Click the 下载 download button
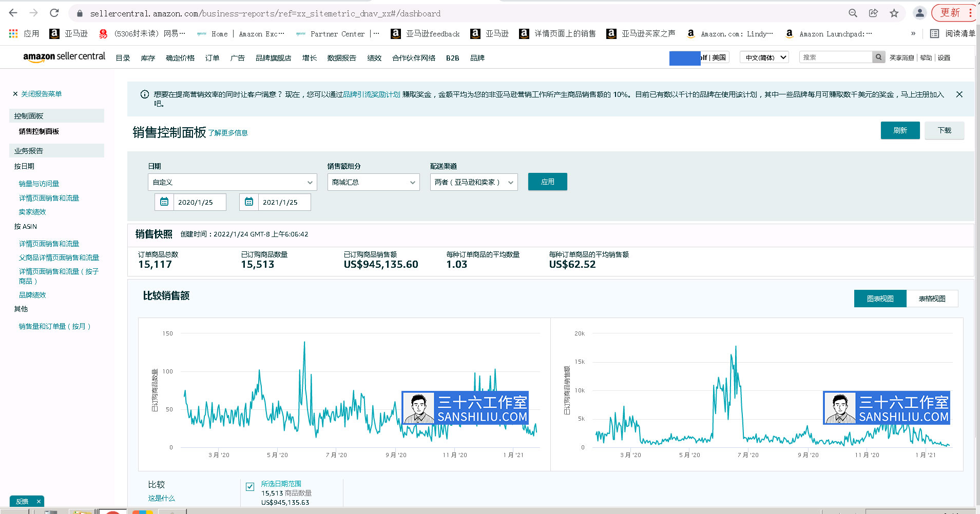This screenshot has width=980, height=514. [944, 130]
